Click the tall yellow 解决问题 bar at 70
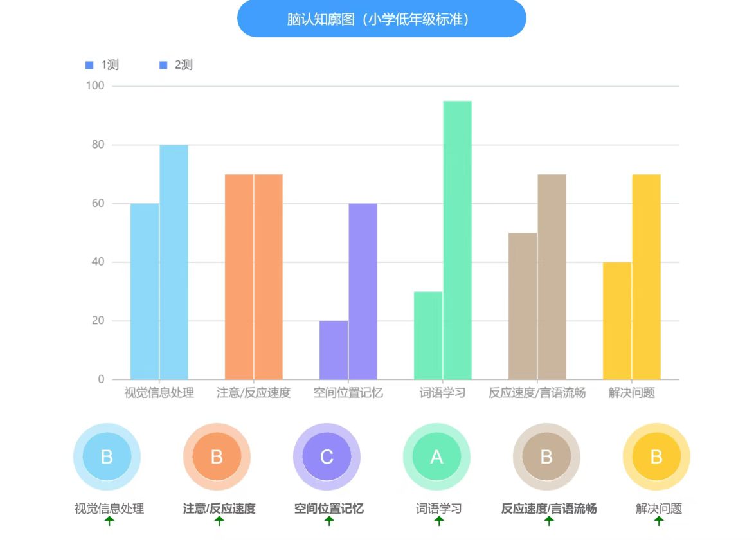Screen dimensions: 756x540 [647, 276]
